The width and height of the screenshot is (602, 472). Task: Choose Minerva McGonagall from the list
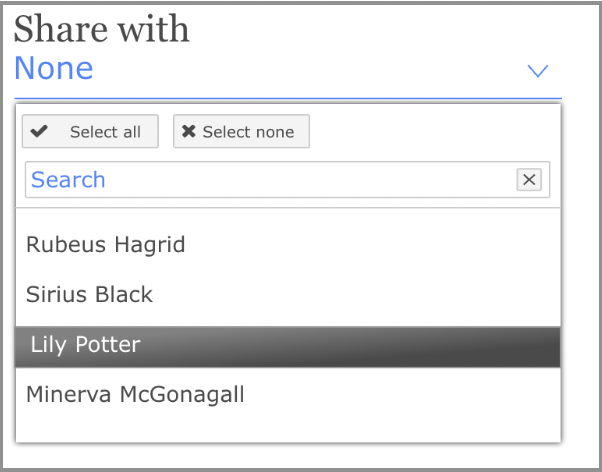[135, 394]
